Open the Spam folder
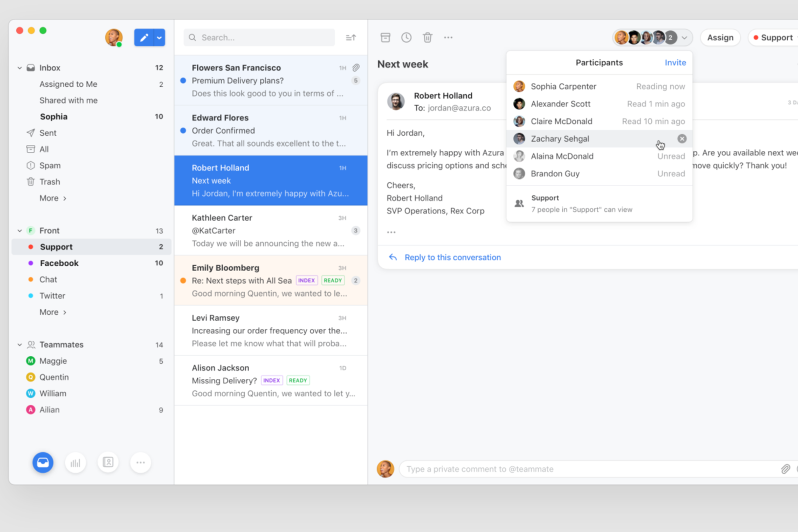This screenshot has width=798, height=532. [x=50, y=165]
